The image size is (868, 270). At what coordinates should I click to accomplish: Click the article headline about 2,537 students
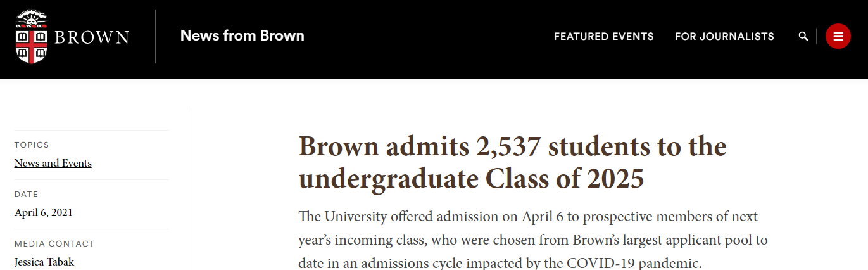pyautogui.click(x=512, y=163)
